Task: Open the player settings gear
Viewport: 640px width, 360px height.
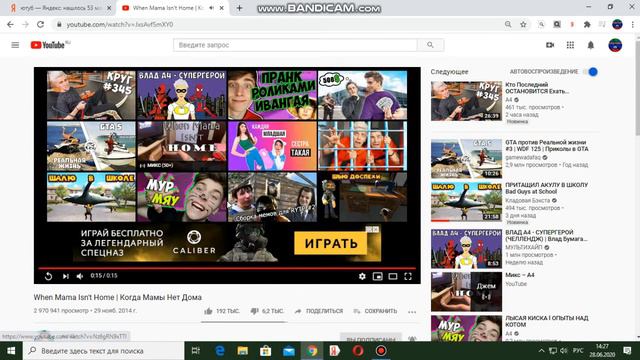Action: (362, 276)
